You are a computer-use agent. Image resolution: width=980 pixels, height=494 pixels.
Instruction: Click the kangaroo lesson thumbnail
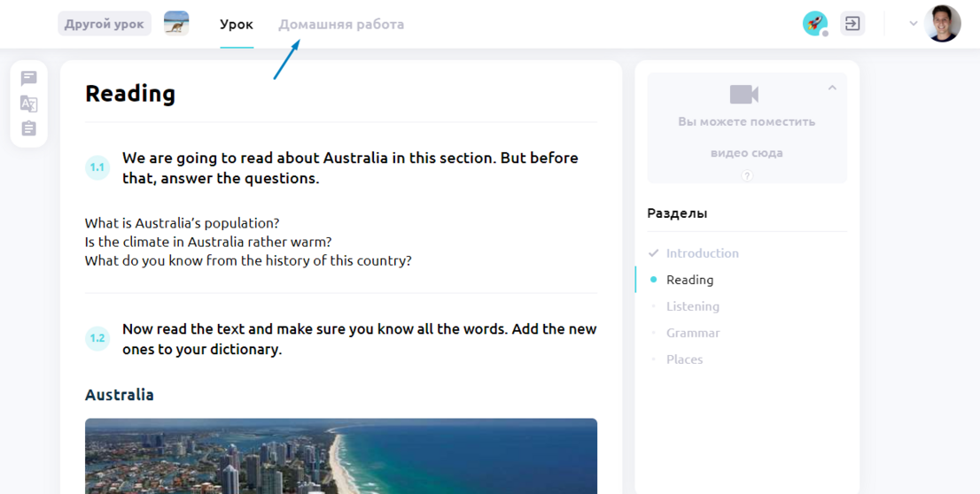(176, 24)
